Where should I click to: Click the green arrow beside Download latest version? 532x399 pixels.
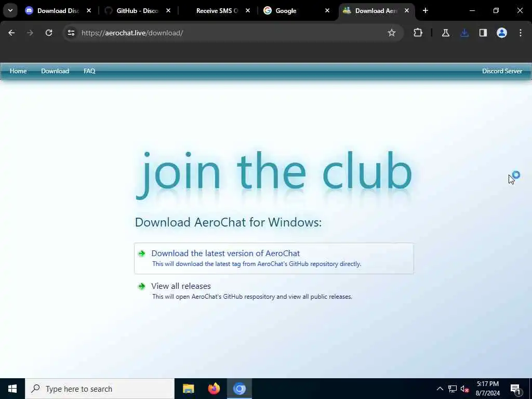pyautogui.click(x=141, y=254)
